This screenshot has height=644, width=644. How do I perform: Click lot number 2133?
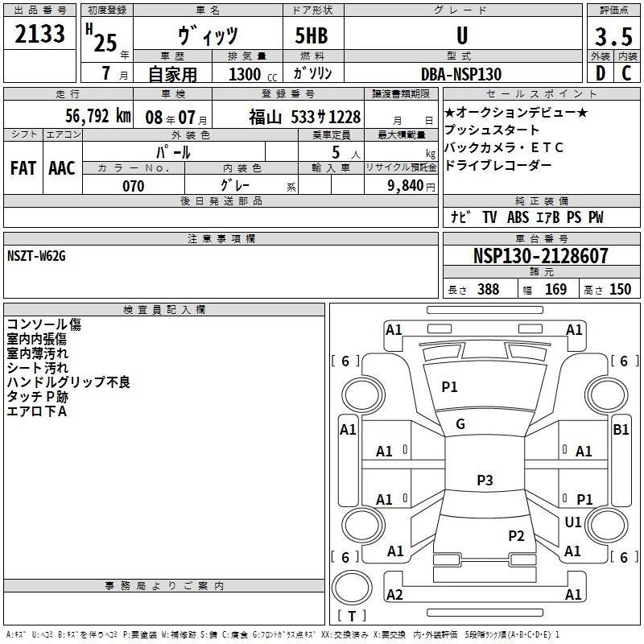39,34
